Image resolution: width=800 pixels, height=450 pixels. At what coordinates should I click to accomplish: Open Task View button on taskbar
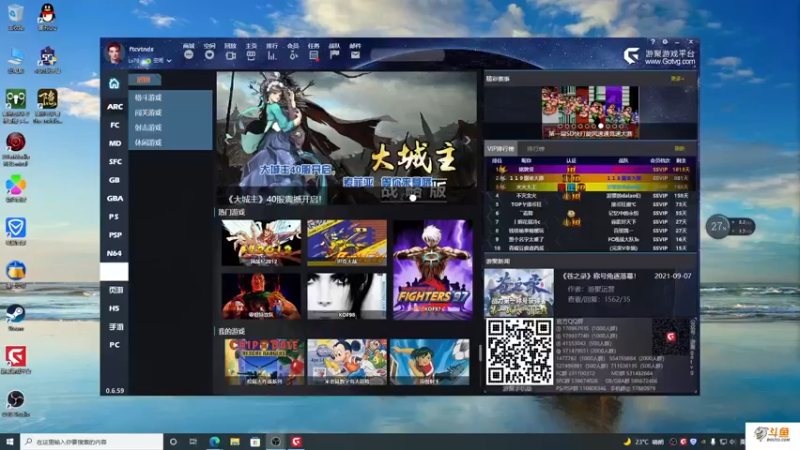point(193,441)
